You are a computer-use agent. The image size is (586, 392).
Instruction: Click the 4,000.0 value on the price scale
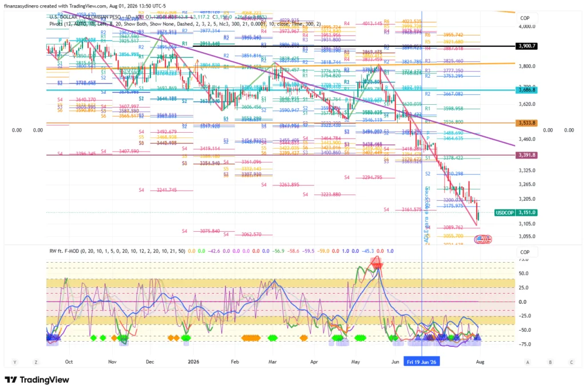point(527,26)
